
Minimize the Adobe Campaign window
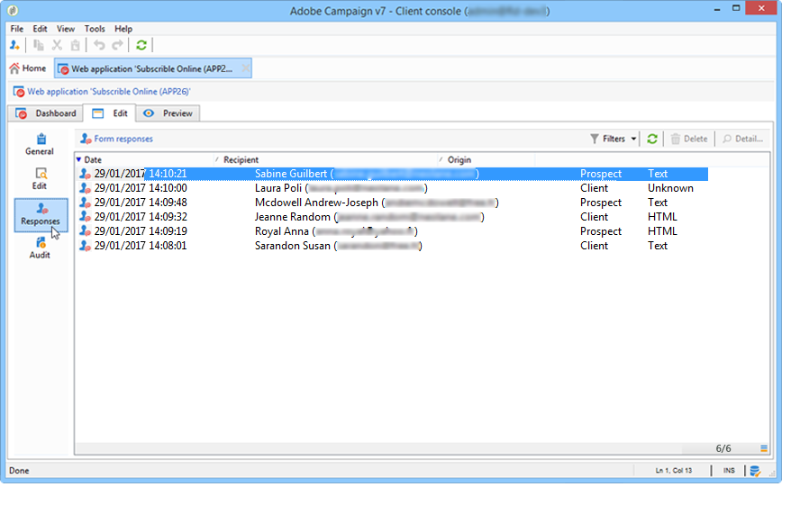point(717,9)
